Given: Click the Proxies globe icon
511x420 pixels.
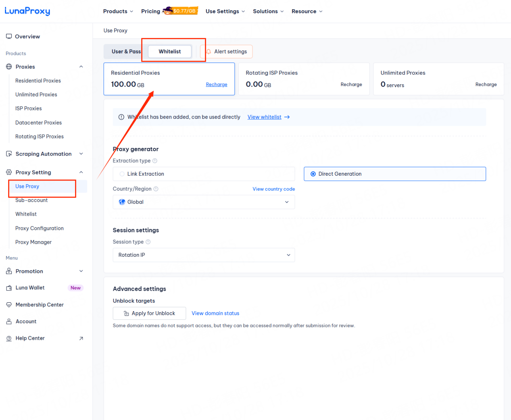Looking at the screenshot, I should point(9,67).
